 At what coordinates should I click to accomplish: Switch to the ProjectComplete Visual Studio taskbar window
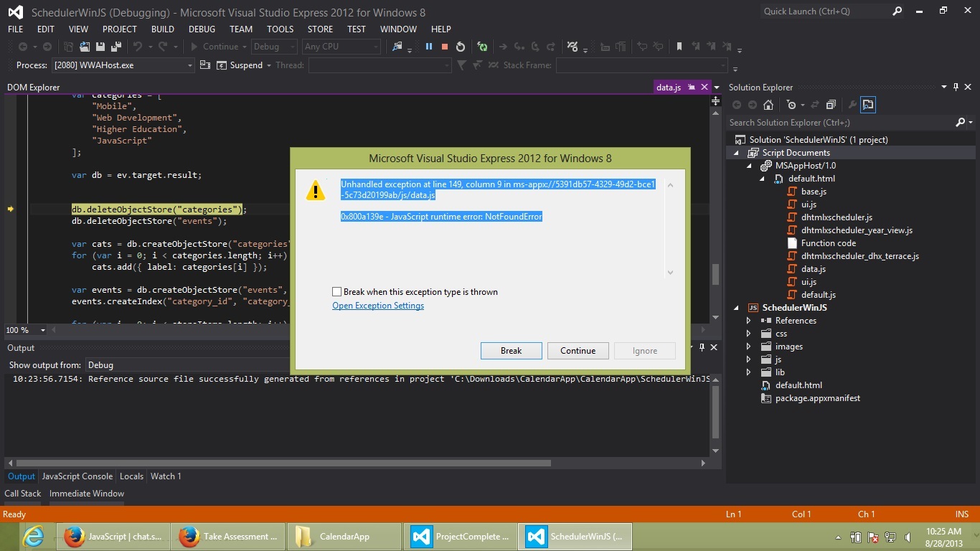(460, 537)
